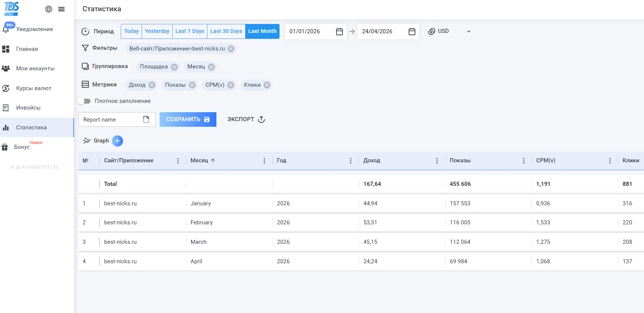Click February month cell
The height and width of the screenshot is (313, 644).
tap(201, 223)
